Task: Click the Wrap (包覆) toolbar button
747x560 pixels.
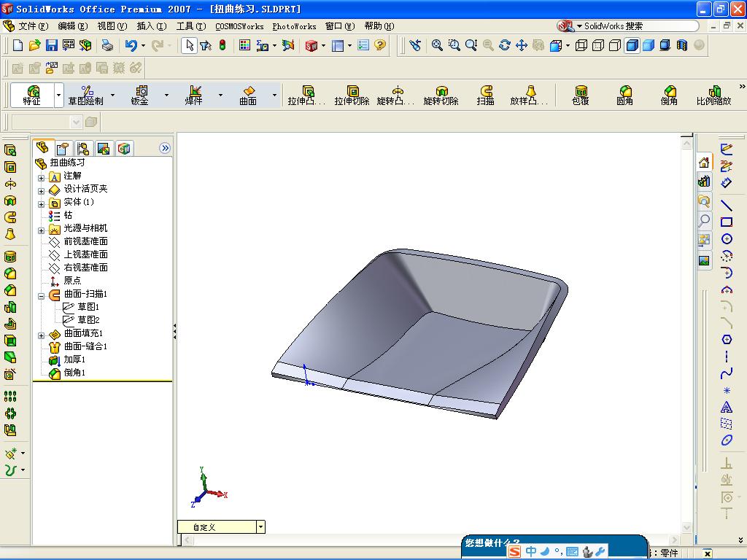Action: tap(580, 96)
